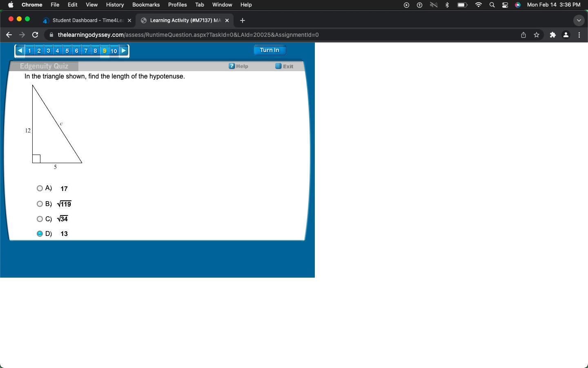
Task: Click the Exit quiz icon
Action: [278, 66]
